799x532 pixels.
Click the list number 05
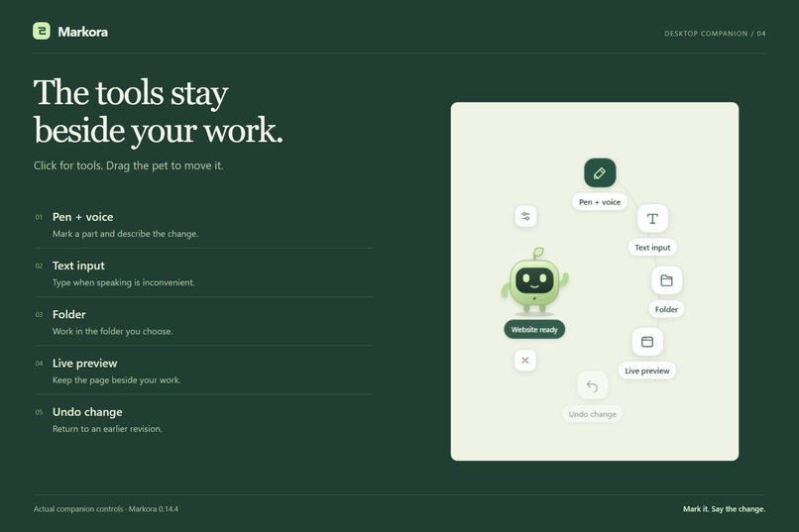click(x=39, y=412)
